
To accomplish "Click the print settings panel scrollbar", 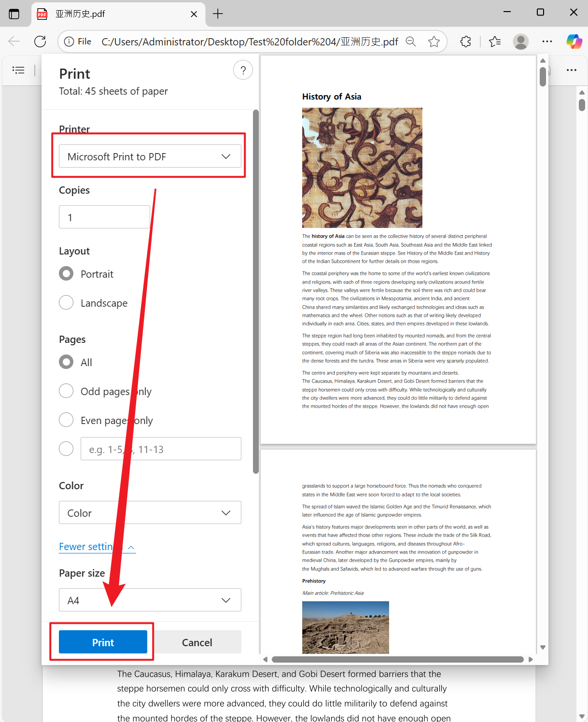I will click(256, 292).
